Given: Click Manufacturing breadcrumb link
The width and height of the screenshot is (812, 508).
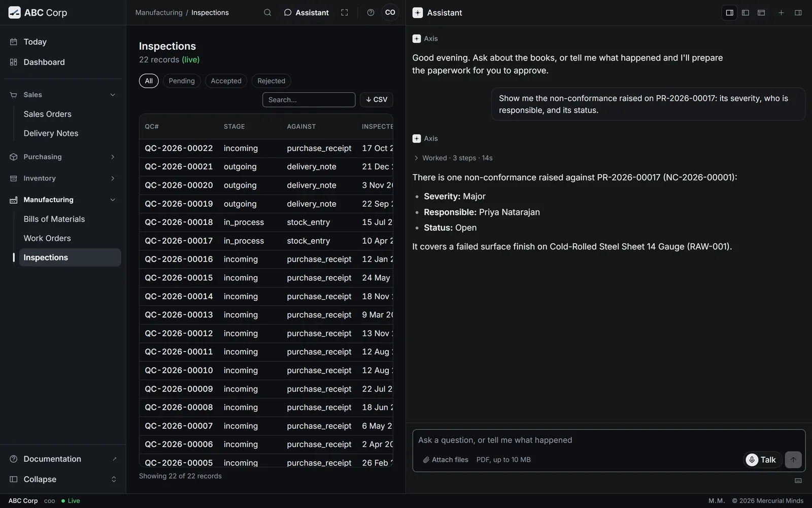Looking at the screenshot, I should pos(159,13).
